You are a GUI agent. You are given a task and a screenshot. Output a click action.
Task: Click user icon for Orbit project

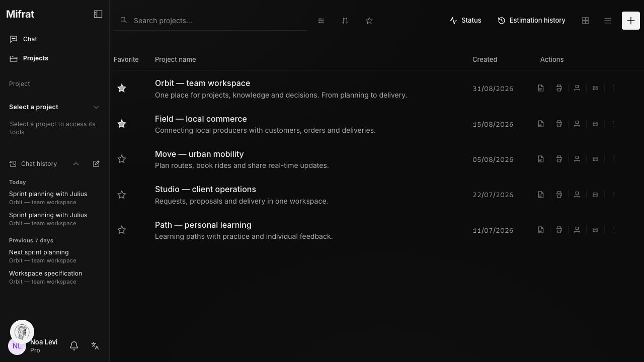[577, 88]
